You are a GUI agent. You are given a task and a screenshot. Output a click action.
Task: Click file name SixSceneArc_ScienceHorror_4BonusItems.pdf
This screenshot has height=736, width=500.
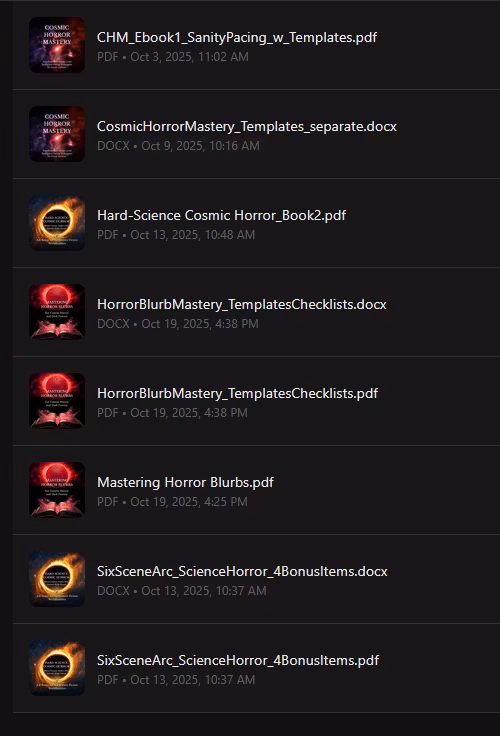coord(238,660)
